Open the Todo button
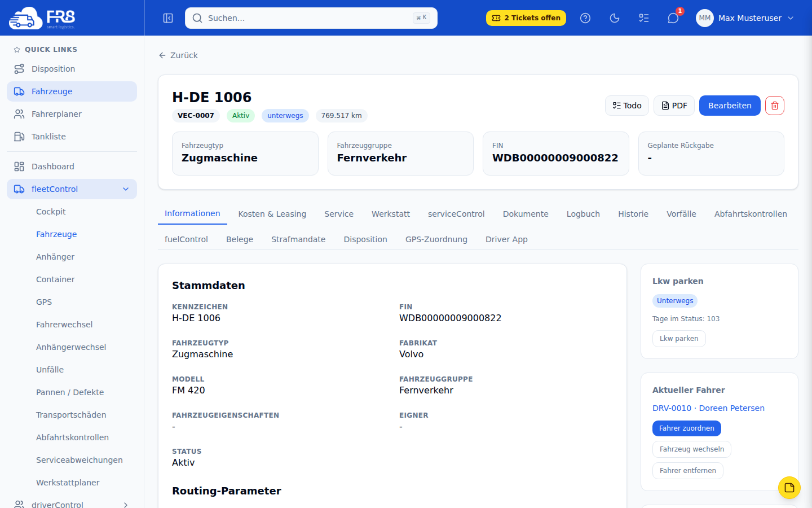 click(627, 106)
